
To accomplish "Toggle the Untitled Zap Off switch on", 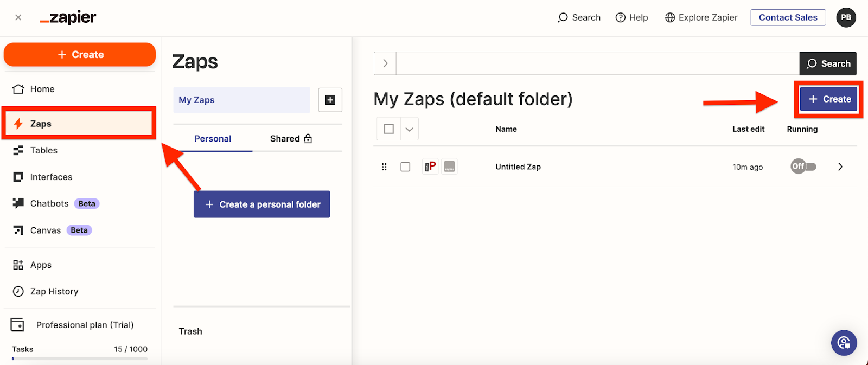I will click(x=803, y=166).
